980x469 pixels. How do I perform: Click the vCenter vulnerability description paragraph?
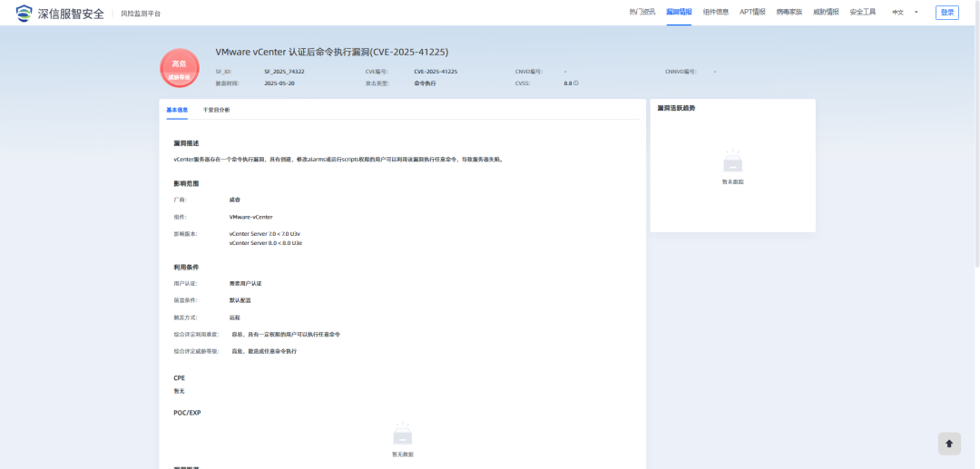coord(338,160)
